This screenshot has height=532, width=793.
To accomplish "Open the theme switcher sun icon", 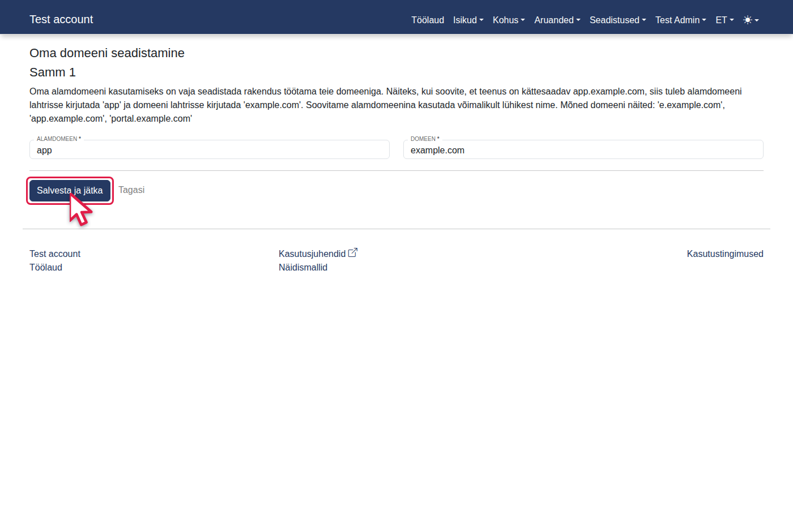I will tap(751, 20).
